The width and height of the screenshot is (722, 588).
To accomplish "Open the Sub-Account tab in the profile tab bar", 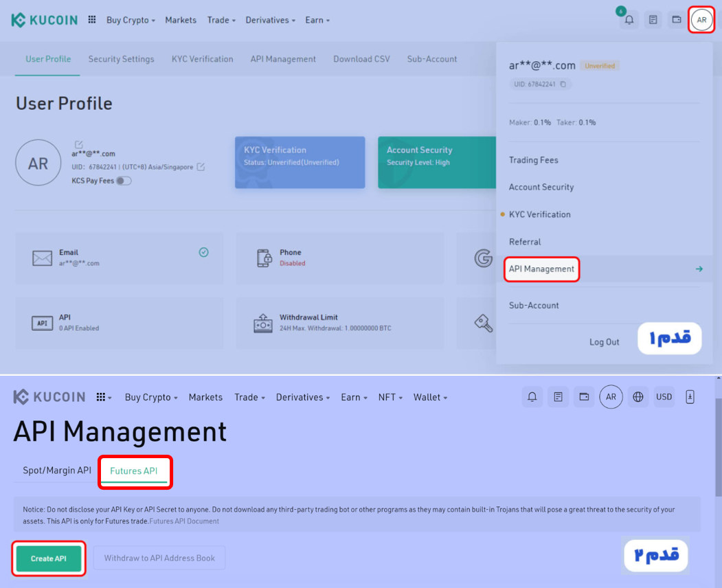I will coord(432,59).
